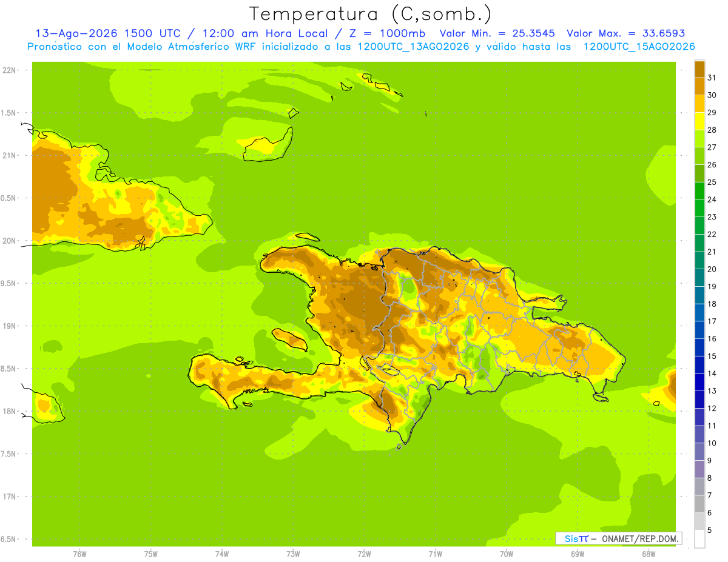Click the legend value 29

712,113
